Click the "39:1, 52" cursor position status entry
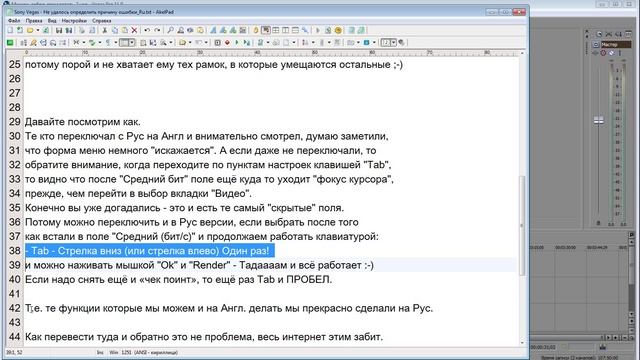The height and width of the screenshot is (360, 640). [x=15, y=352]
